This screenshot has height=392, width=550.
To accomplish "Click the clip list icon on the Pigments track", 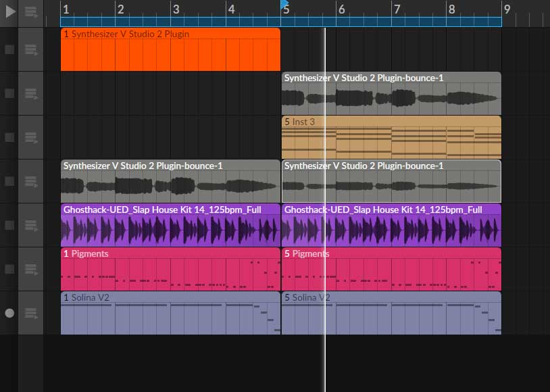I will pyautogui.click(x=30, y=269).
